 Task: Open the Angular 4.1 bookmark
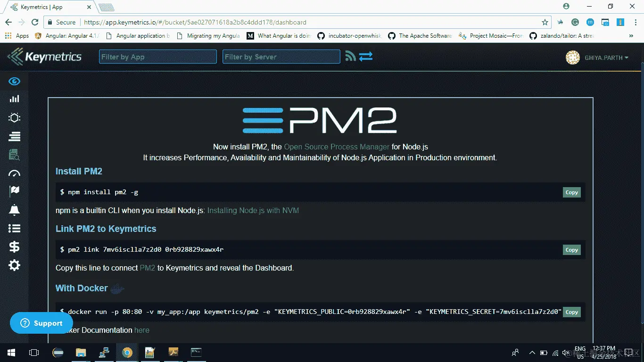tap(67, 36)
